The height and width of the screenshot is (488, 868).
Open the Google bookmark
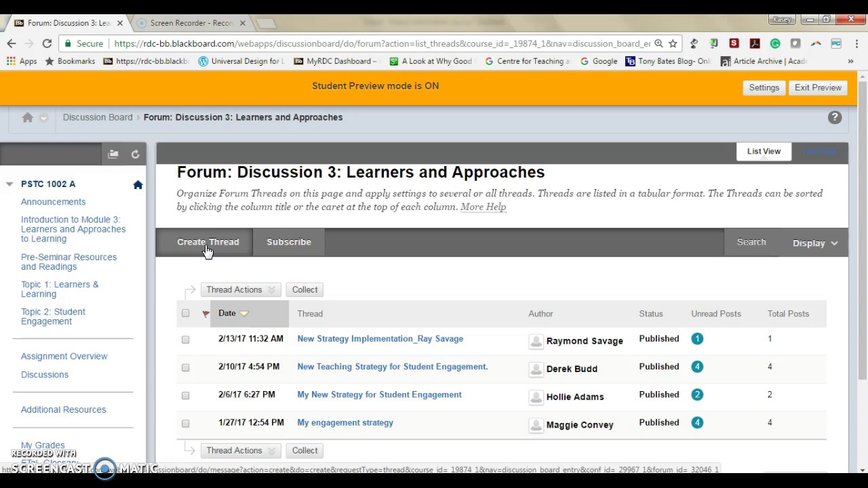pyautogui.click(x=599, y=61)
